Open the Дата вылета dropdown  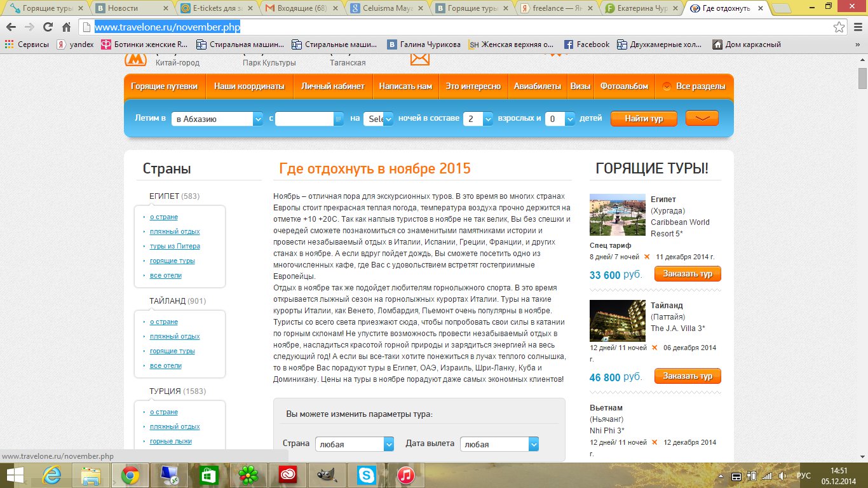point(499,444)
